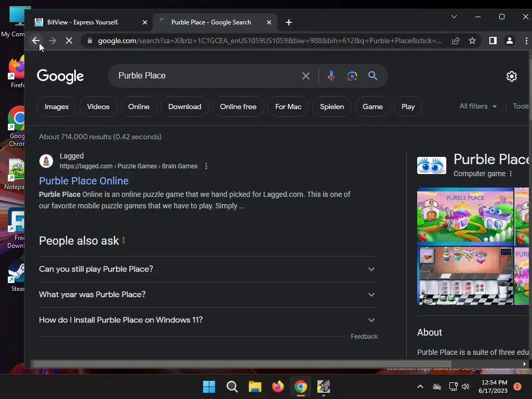Close the Purble Place search tab
Screen dimensions: 532x399
pos(269,22)
